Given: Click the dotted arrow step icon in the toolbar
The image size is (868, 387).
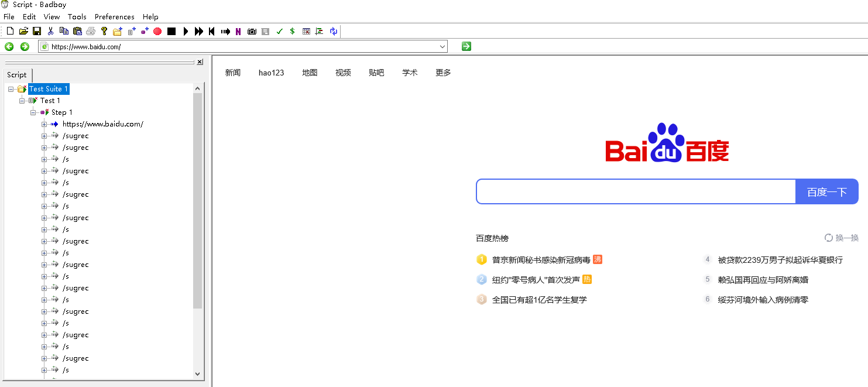Looking at the screenshot, I should tap(225, 31).
